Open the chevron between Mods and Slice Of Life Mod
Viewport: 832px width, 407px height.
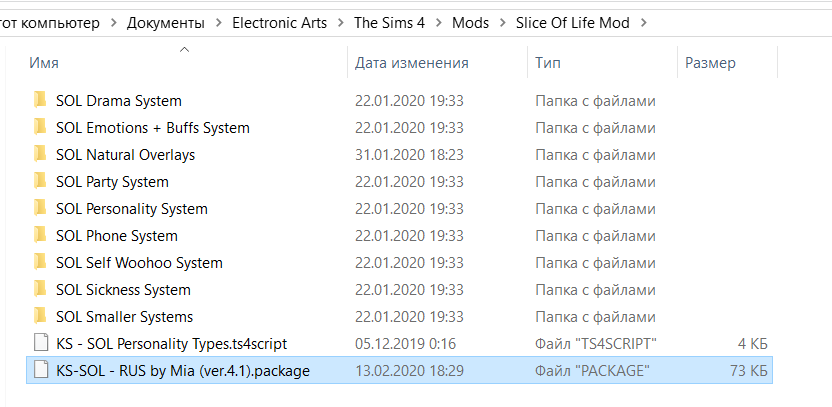(502, 23)
